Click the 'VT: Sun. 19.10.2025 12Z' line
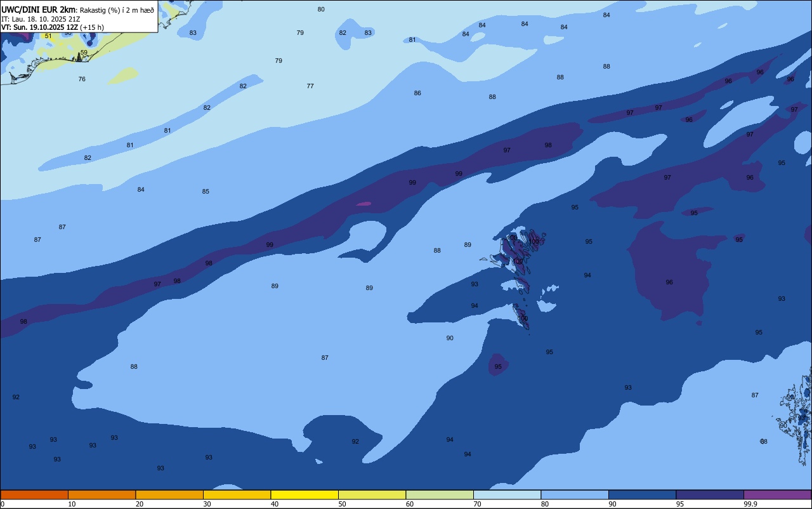Screen dimensions: 812x509 (x=40, y=27)
